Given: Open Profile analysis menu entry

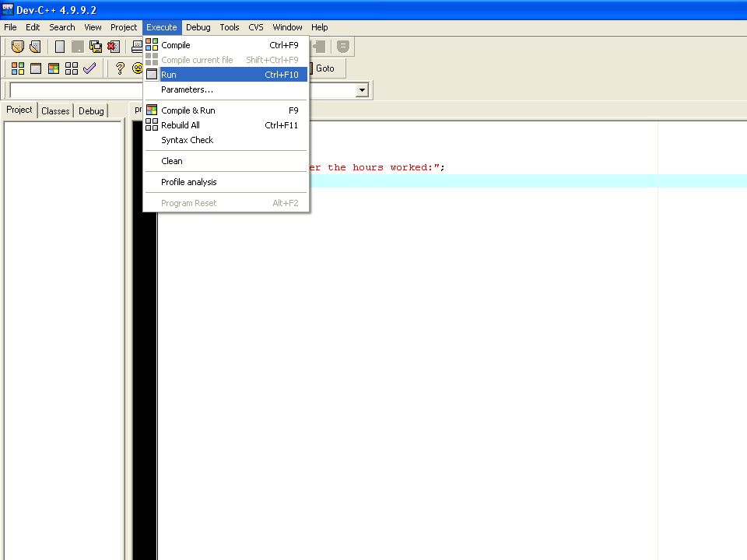Looking at the screenshot, I should point(226,182).
